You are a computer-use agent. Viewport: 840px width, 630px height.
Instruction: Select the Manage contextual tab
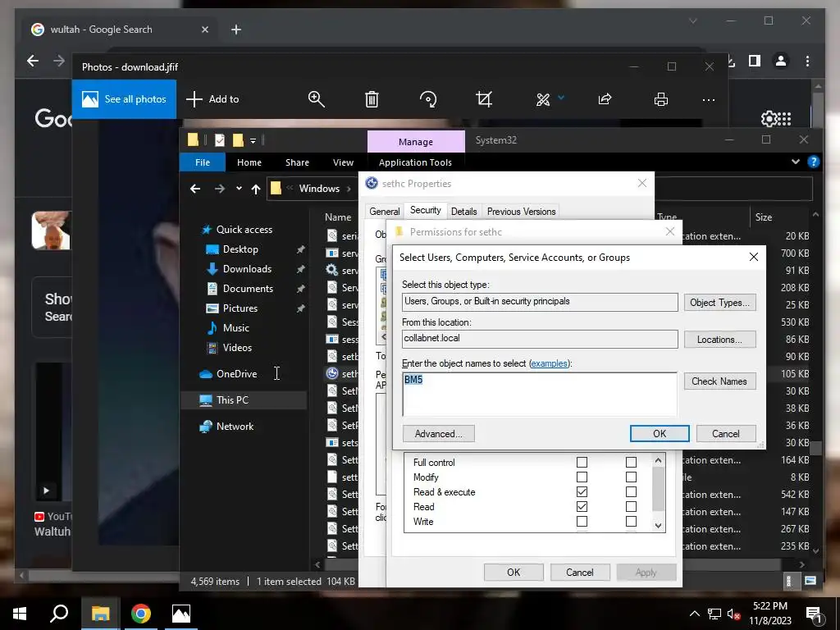(416, 141)
